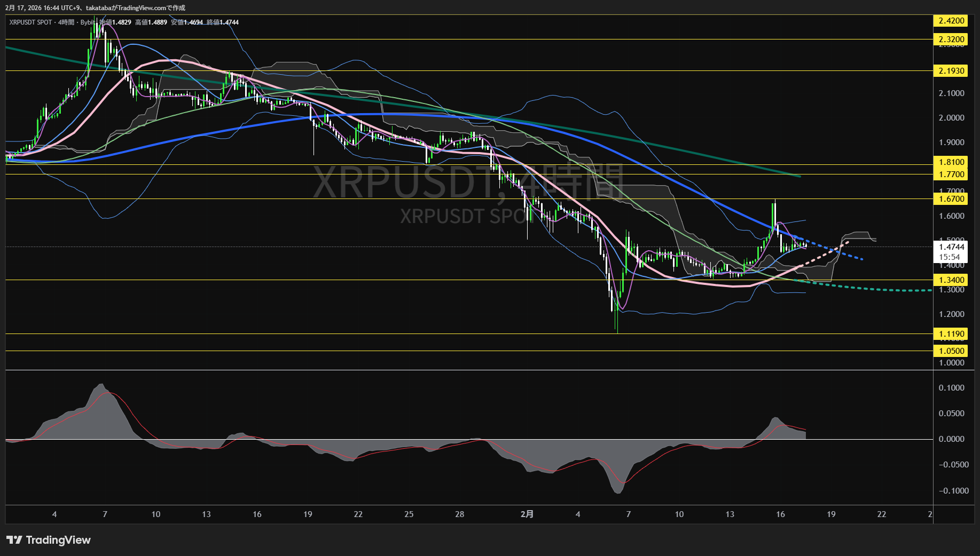Select the 1.0500 price level label

click(951, 351)
